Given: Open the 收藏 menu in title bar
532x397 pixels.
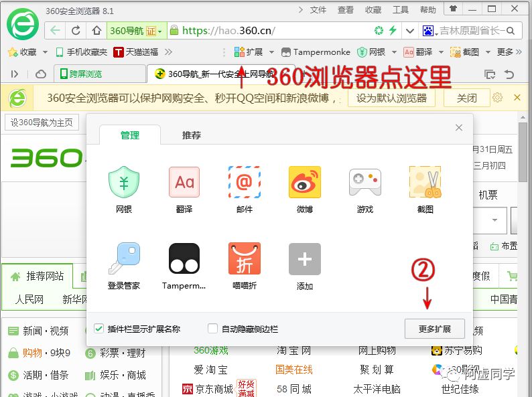Looking at the screenshot, I should click(373, 10).
